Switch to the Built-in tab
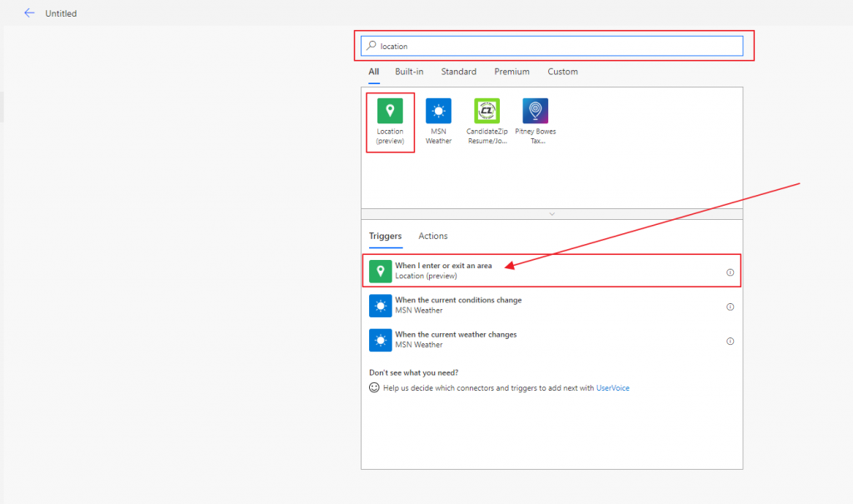The height and width of the screenshot is (504, 853). tap(409, 72)
